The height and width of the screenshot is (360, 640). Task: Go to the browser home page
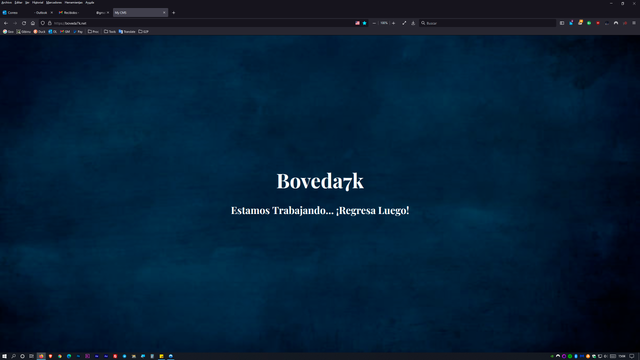[x=33, y=23]
